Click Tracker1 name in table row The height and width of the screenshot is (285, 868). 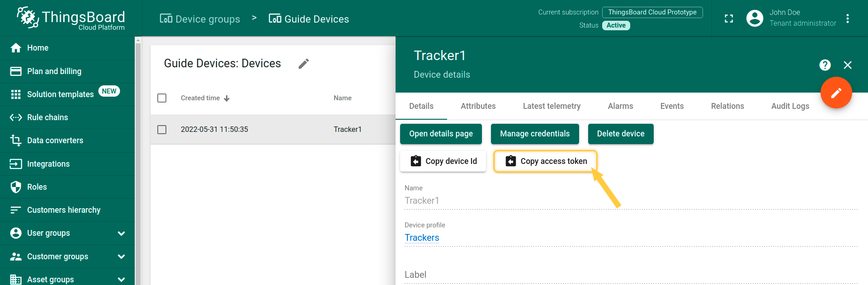(348, 130)
